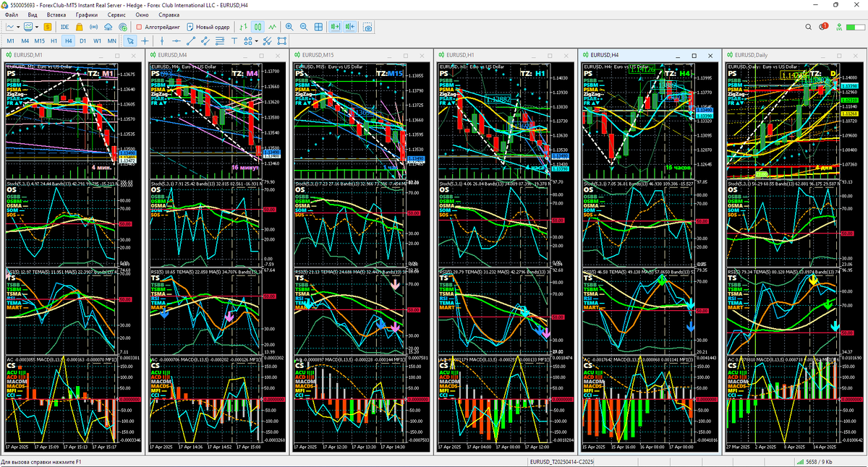Viewport: 868px width, 467px height.
Task: Select the H1 timeframe button
Action: coord(54,41)
